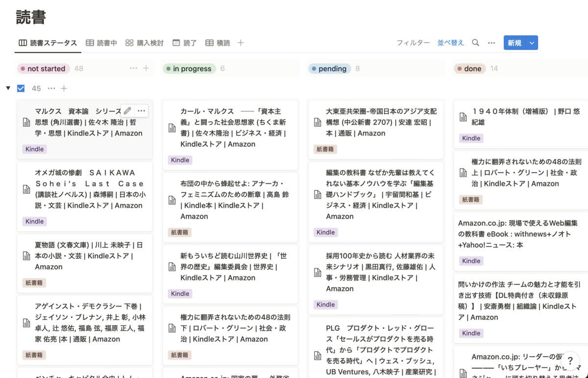This screenshot has height=378, width=588.
Task: Switch to the 購入検討 gallery tab
Action: point(144,43)
